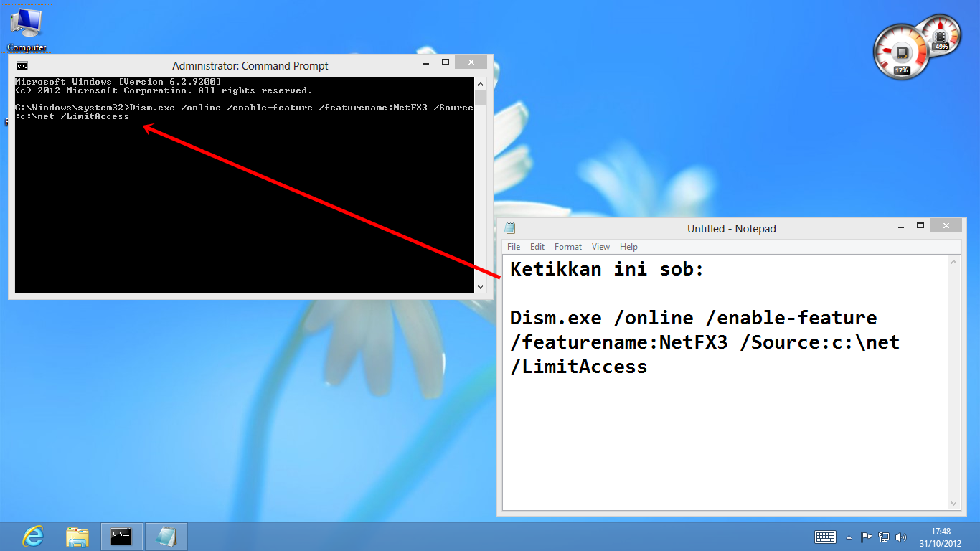Screen dimensions: 980x551
Task: Open the on-screen touch keyboard icon
Action: pyautogui.click(x=825, y=537)
